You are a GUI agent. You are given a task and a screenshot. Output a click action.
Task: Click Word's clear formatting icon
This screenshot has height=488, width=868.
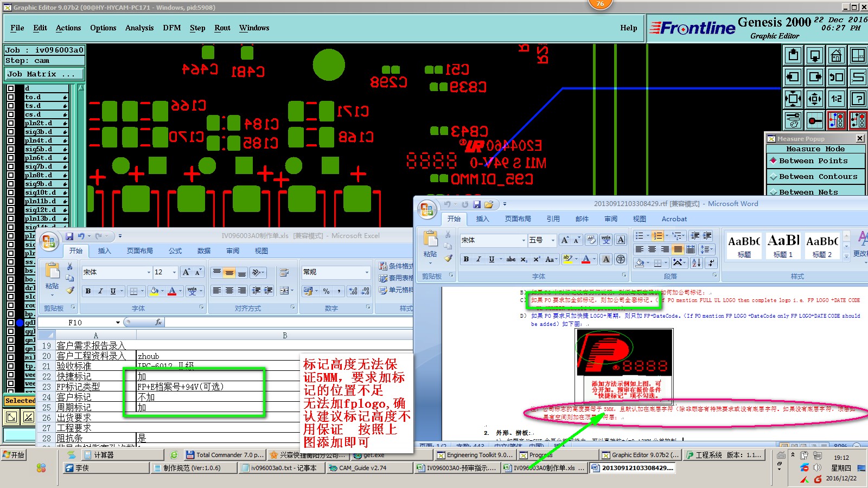591,240
